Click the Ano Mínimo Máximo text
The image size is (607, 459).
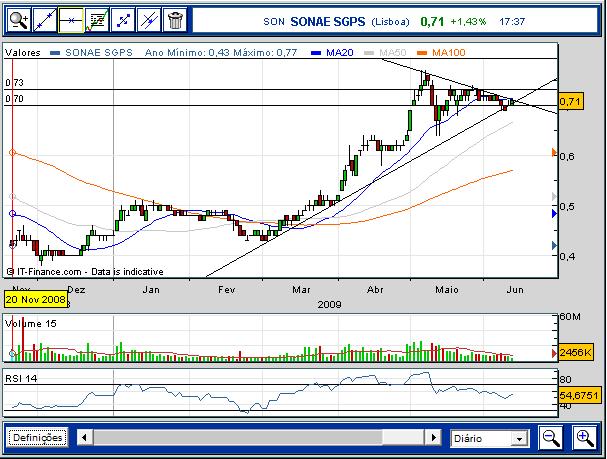(221, 53)
